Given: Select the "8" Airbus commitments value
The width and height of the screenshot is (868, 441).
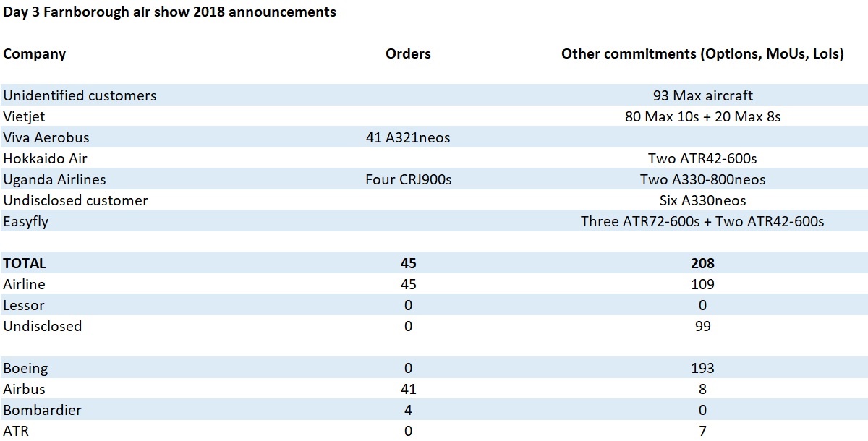Looking at the screenshot, I should [x=702, y=389].
